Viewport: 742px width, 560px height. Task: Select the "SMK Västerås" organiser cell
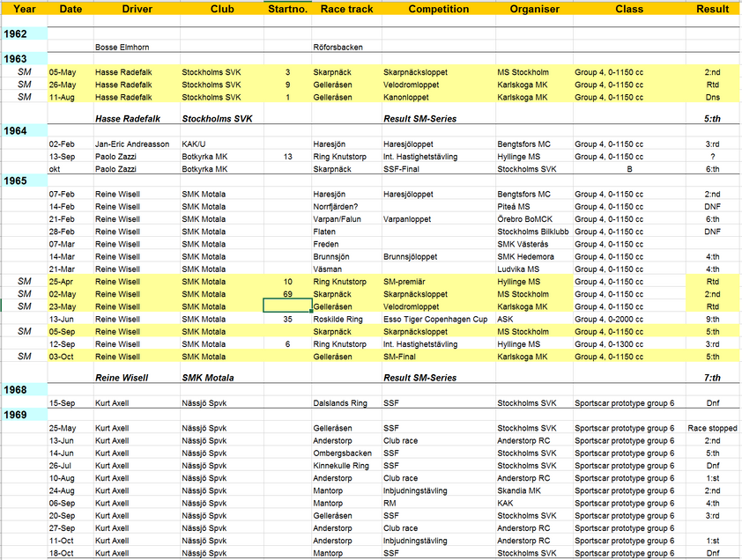click(534, 244)
